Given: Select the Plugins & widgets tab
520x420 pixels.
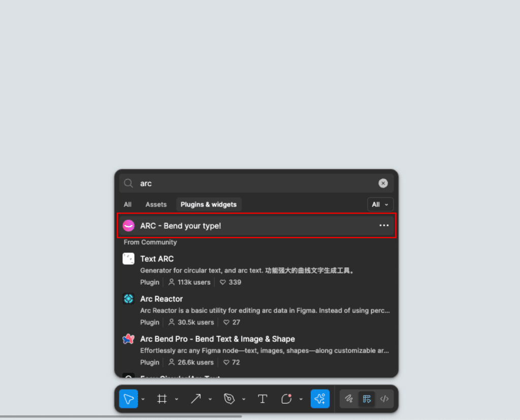Looking at the screenshot, I should click(209, 205).
